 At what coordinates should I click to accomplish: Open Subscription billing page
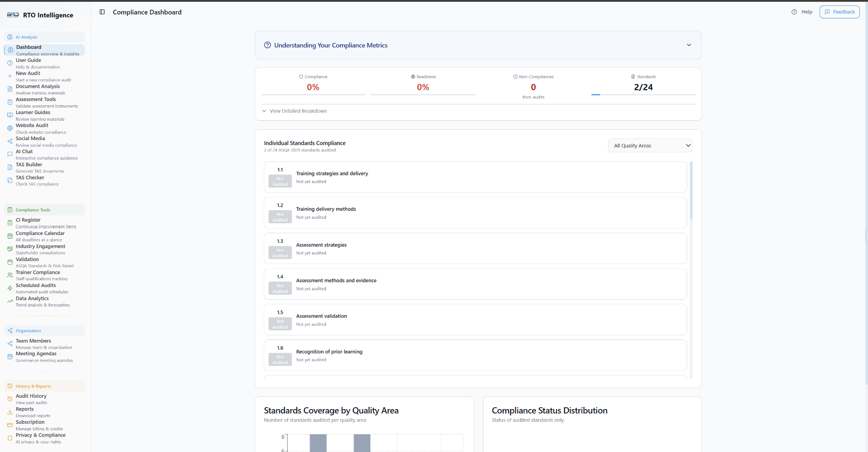pos(44,425)
